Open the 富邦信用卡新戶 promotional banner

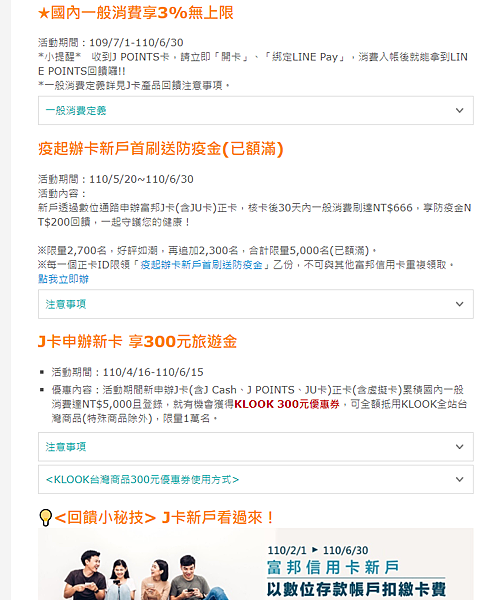pos(256,564)
